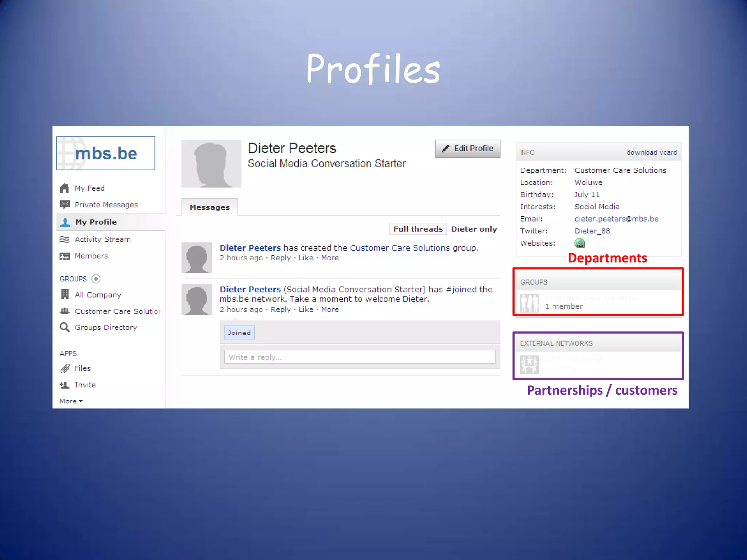Download vcard link
Image resolution: width=747 pixels, height=560 pixels.
[652, 153]
